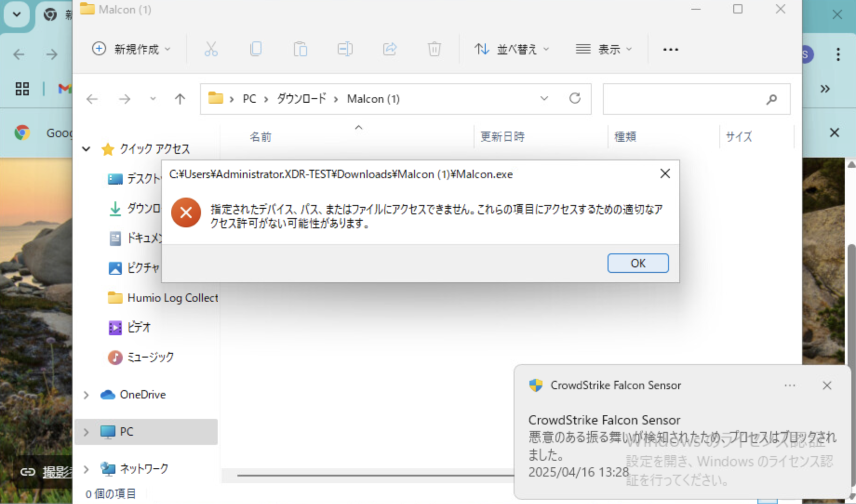
Task: Show hidden Chrome bookmarks chevron
Action: pyautogui.click(x=825, y=88)
